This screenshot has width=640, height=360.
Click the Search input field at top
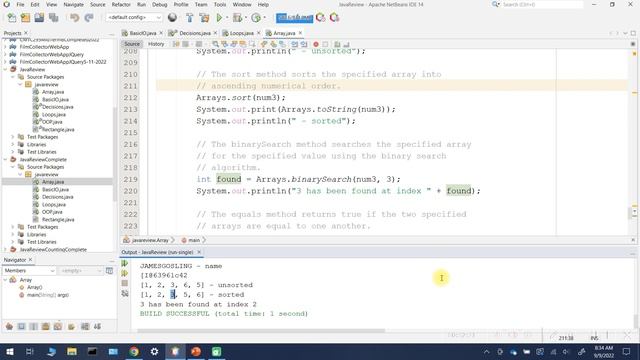point(542,4)
